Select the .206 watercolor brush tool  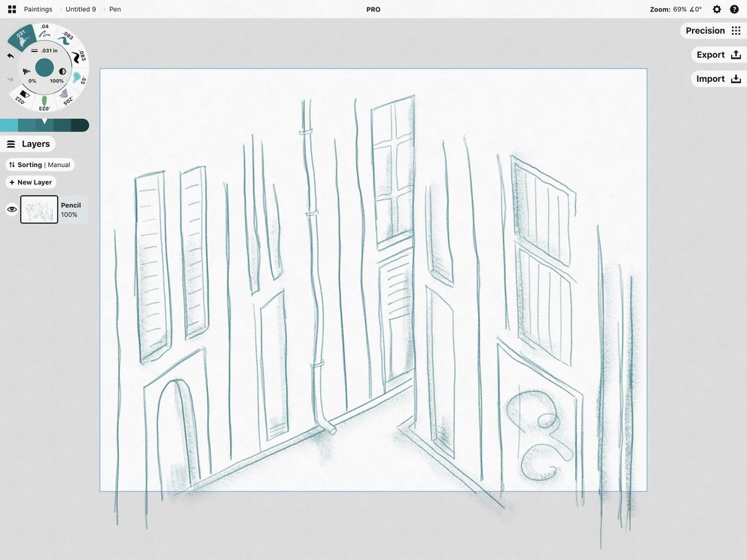(x=66, y=94)
